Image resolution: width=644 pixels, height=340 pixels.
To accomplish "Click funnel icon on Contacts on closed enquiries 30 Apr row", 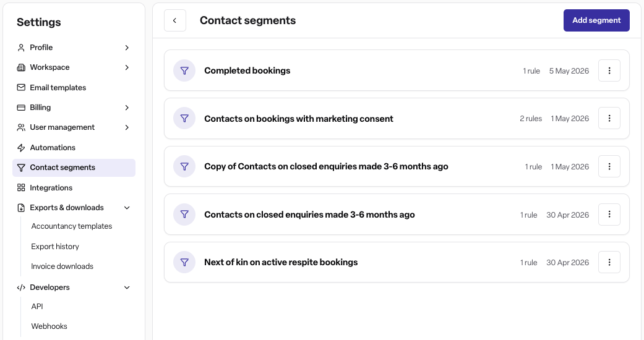I will coord(184,215).
